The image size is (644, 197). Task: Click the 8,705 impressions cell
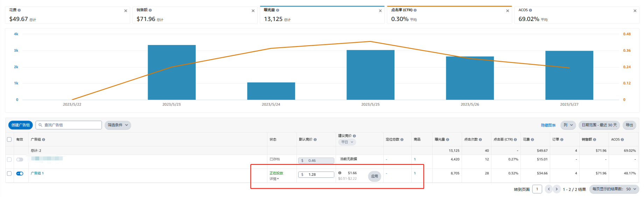455,173
